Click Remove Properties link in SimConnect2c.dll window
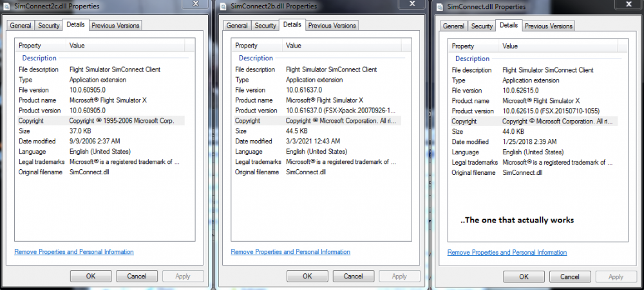This screenshot has width=644, height=290. [x=74, y=252]
